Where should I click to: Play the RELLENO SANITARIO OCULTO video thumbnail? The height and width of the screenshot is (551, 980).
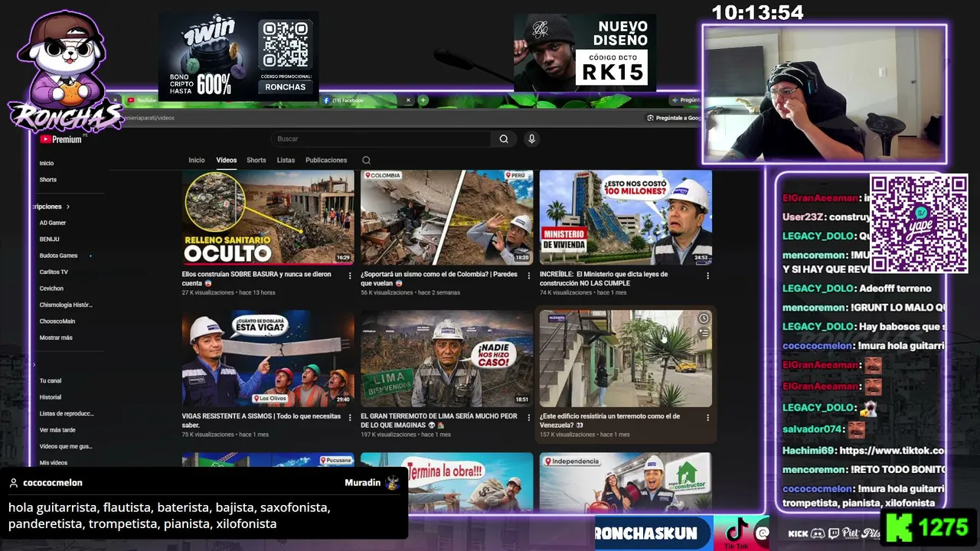pyautogui.click(x=268, y=217)
